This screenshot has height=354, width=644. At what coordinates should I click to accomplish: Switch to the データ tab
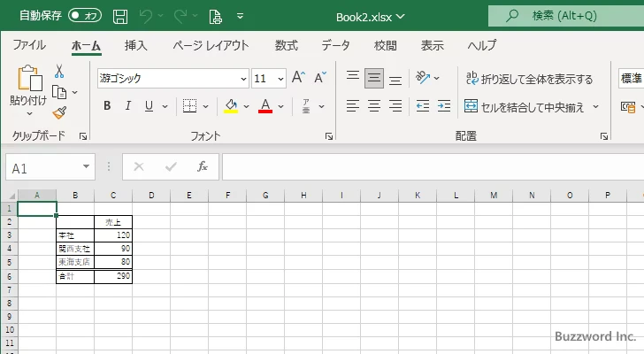click(335, 45)
